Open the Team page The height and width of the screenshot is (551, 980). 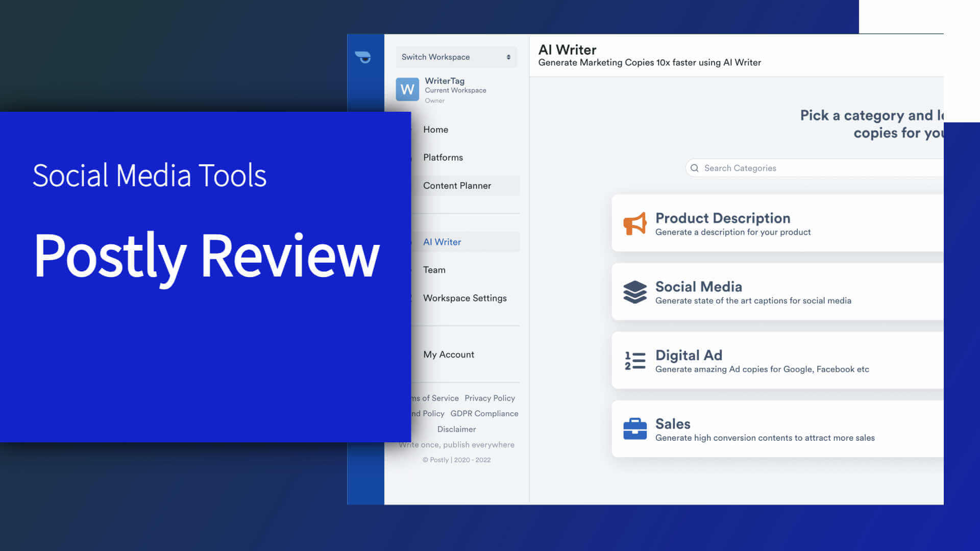(x=434, y=270)
